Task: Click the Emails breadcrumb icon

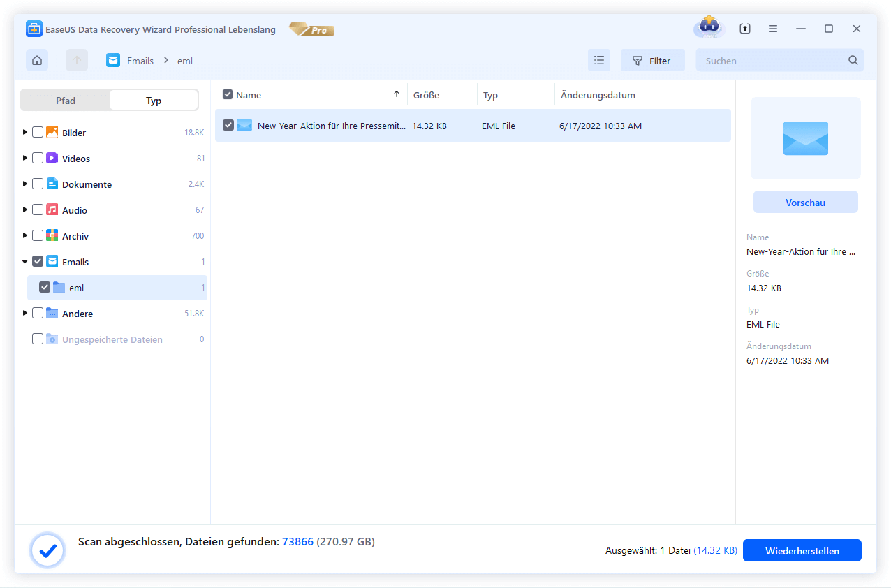Action: pyautogui.click(x=113, y=60)
